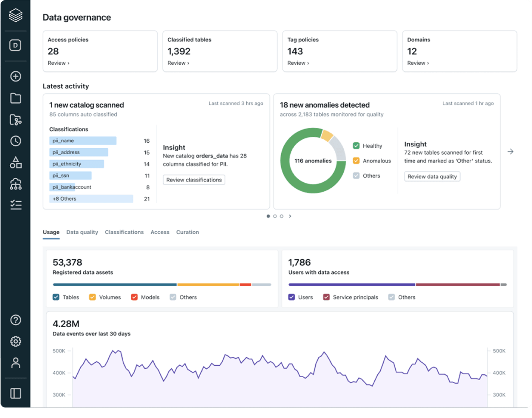Click the next-page chevron below activity cards
The width and height of the screenshot is (532, 418).
[290, 216]
